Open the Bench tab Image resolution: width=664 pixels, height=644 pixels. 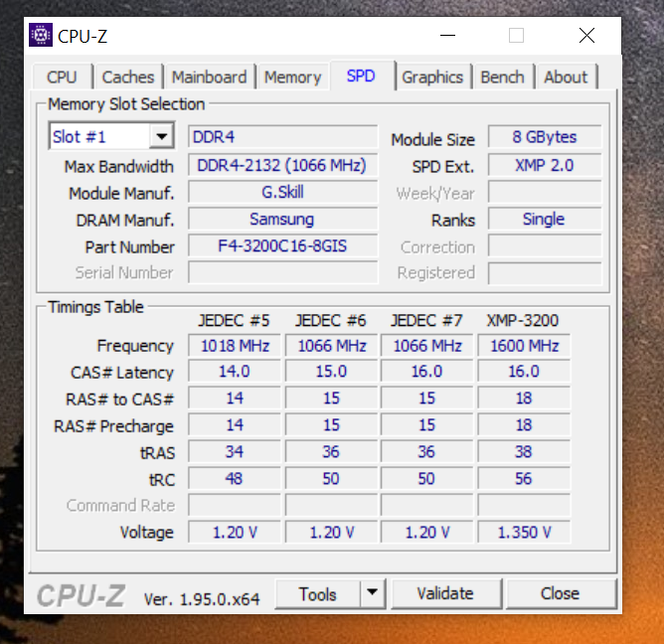click(x=502, y=78)
